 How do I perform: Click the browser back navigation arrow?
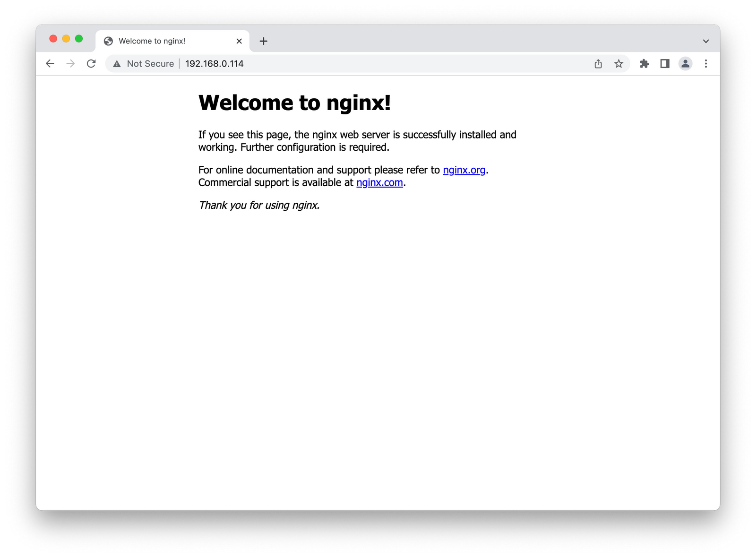point(50,63)
